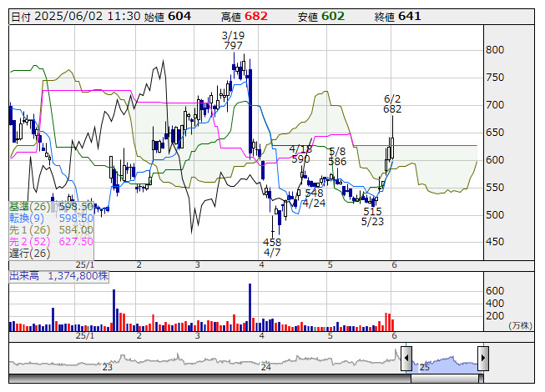545x392 pixels.
Task: Click the 24 year marker in overview chart
Action: point(266,367)
